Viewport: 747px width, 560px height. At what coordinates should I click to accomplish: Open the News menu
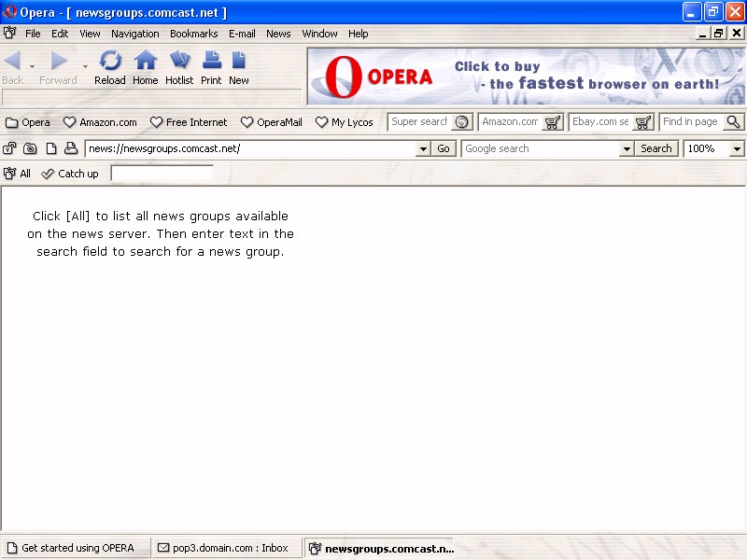(x=278, y=34)
